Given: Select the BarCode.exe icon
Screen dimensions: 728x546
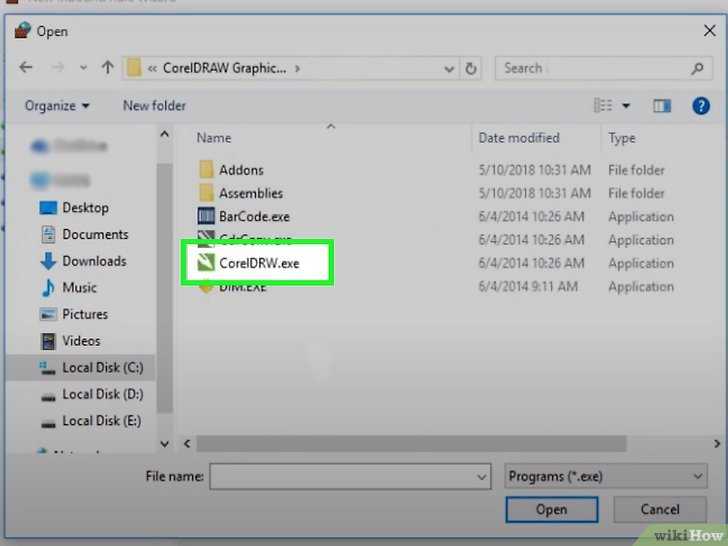Looking at the screenshot, I should click(206, 216).
